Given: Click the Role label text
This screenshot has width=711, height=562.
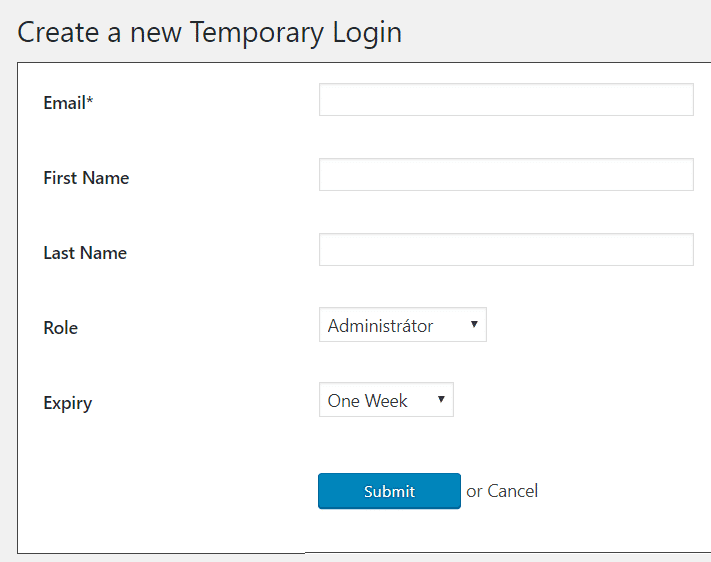Looking at the screenshot, I should point(60,328).
